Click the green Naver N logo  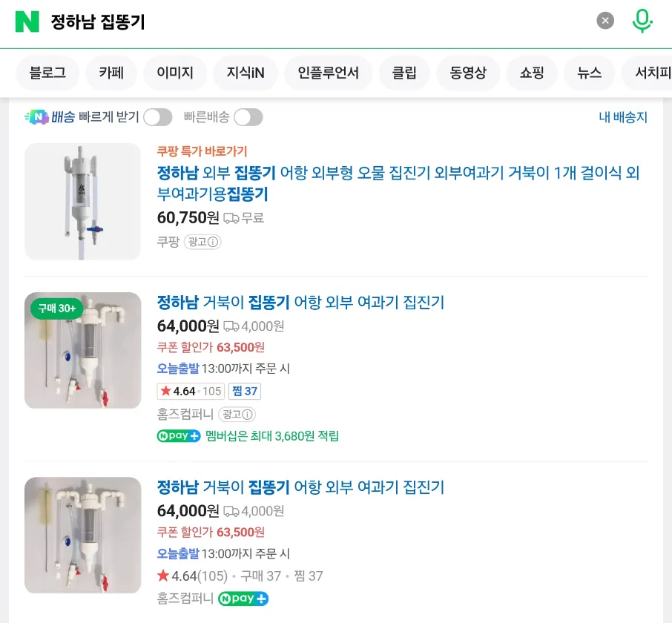point(27,22)
